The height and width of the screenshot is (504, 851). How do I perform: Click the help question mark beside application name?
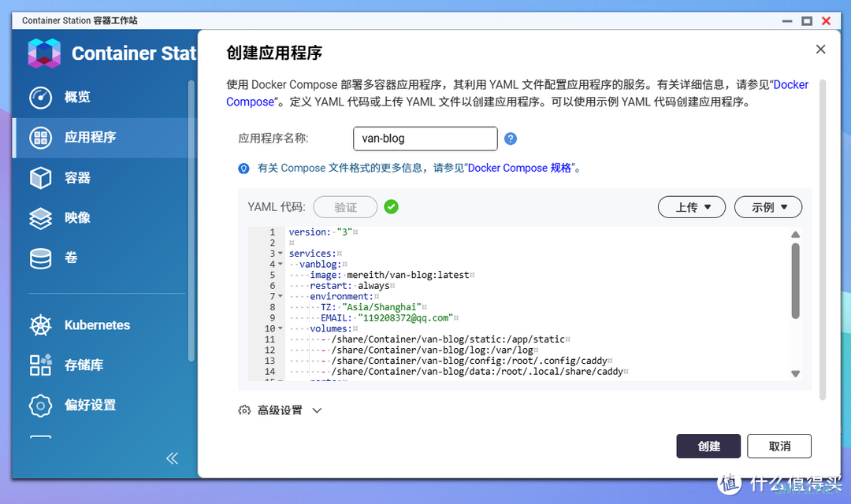pyautogui.click(x=510, y=139)
